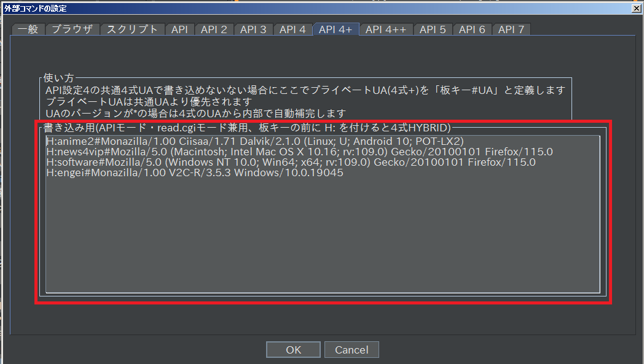Screen dimensions: 644x364
Task: Click the 外部コマンドの設定 title bar text
Action: point(35,8)
